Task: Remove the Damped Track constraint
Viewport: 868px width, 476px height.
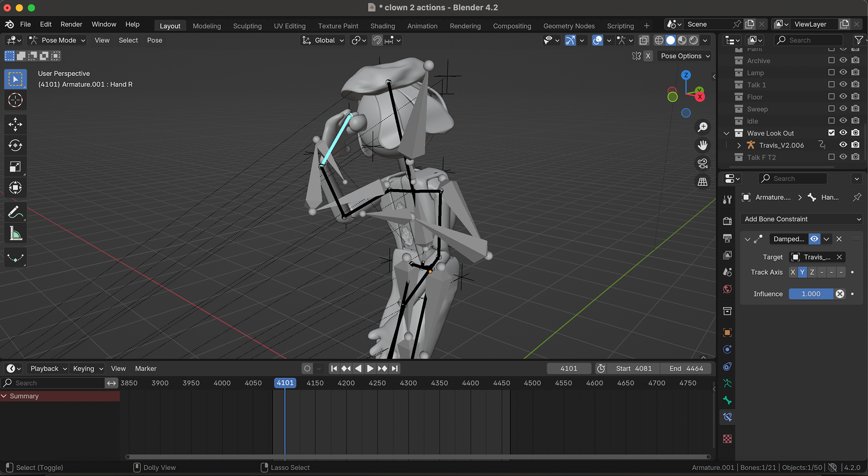Action: click(x=839, y=239)
